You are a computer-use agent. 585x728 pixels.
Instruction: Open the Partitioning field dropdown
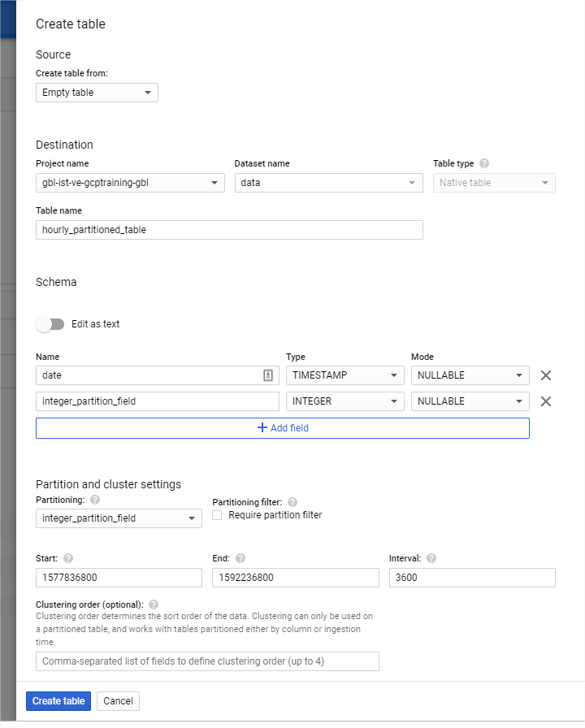click(119, 518)
